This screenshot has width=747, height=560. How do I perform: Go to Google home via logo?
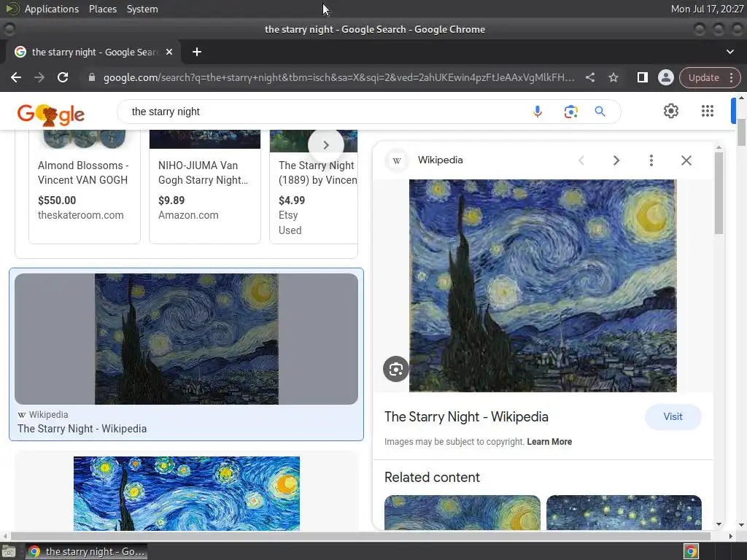[50, 114]
